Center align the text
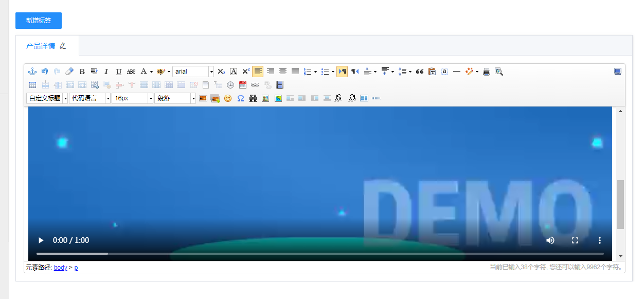 coord(283,72)
